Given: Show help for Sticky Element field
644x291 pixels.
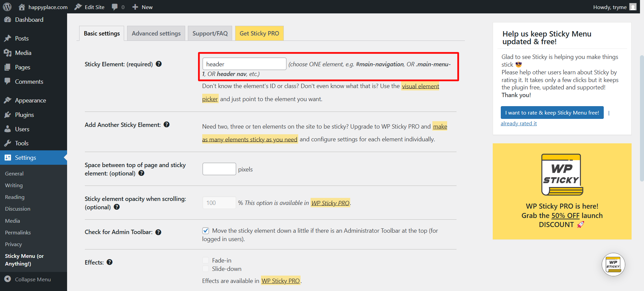Looking at the screenshot, I should [159, 64].
